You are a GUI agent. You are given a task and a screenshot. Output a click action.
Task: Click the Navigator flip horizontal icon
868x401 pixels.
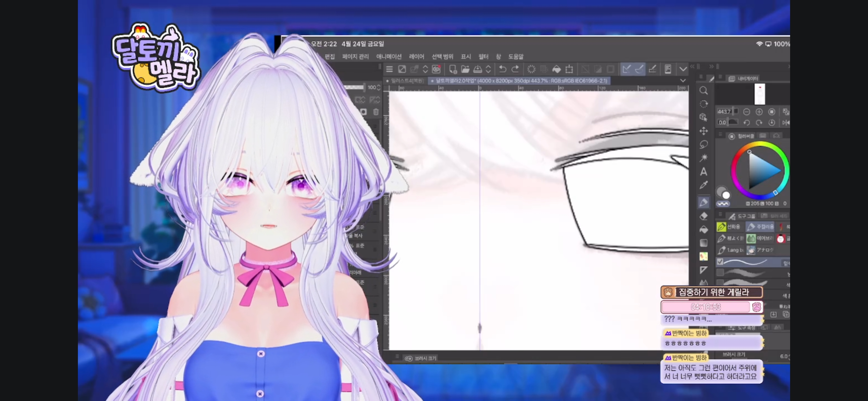click(x=786, y=123)
